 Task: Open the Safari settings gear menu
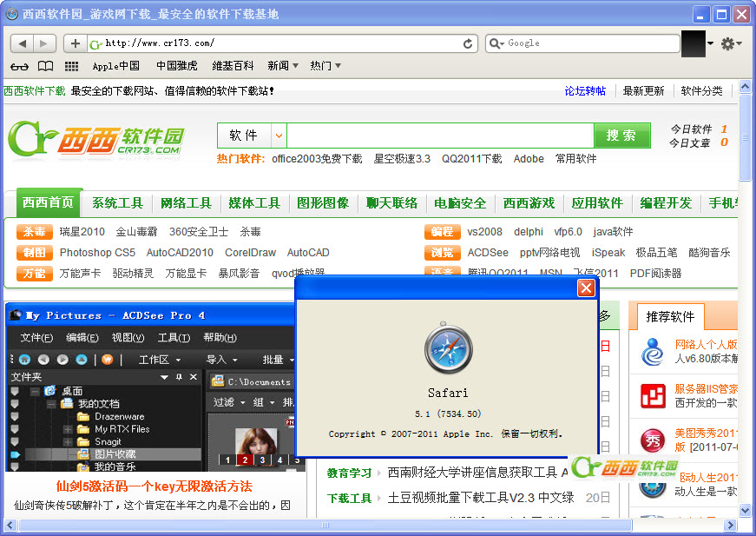731,43
